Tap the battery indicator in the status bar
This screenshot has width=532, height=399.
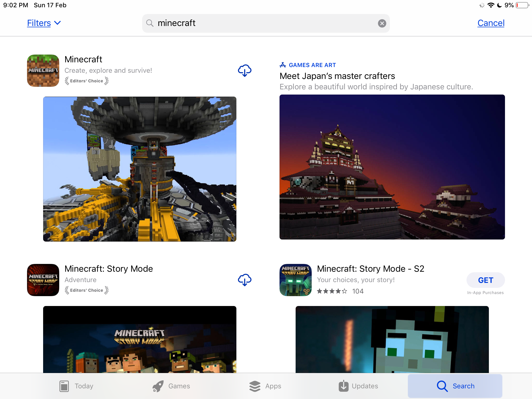(522, 5)
